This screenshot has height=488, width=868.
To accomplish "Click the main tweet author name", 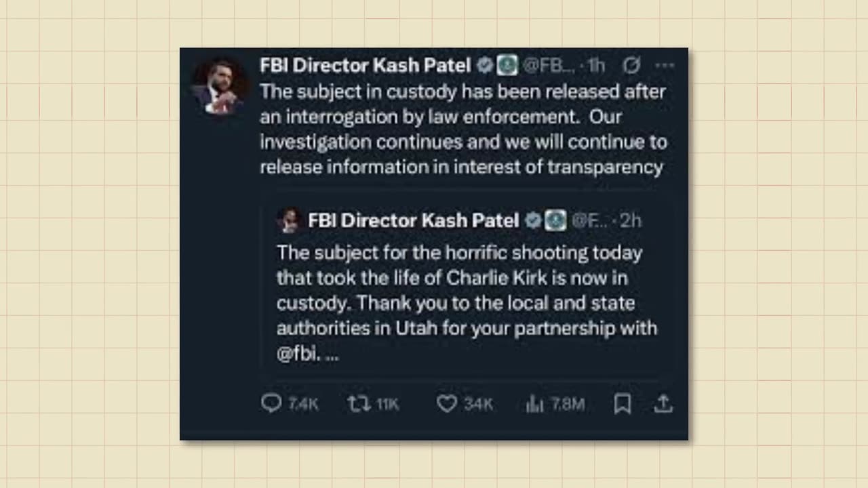I will coord(365,65).
